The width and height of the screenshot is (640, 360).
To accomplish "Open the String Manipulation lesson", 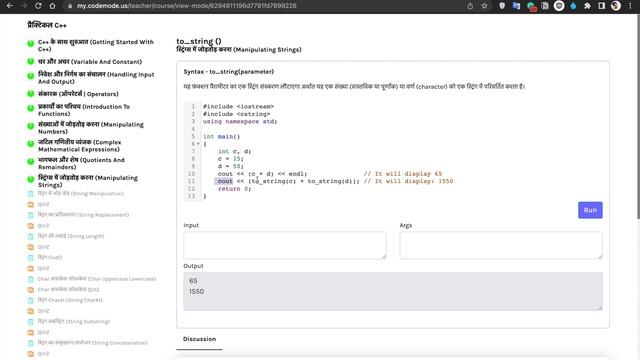I will 80,193.
